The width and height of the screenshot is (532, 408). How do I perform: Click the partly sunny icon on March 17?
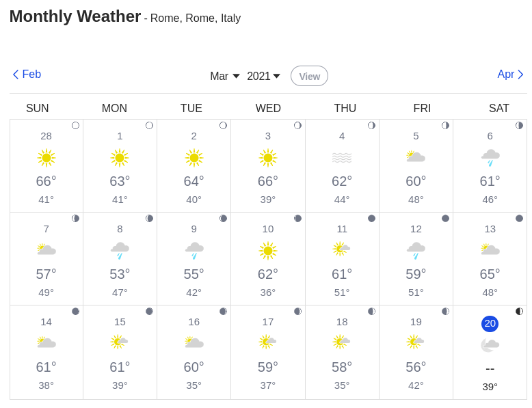click(267, 342)
